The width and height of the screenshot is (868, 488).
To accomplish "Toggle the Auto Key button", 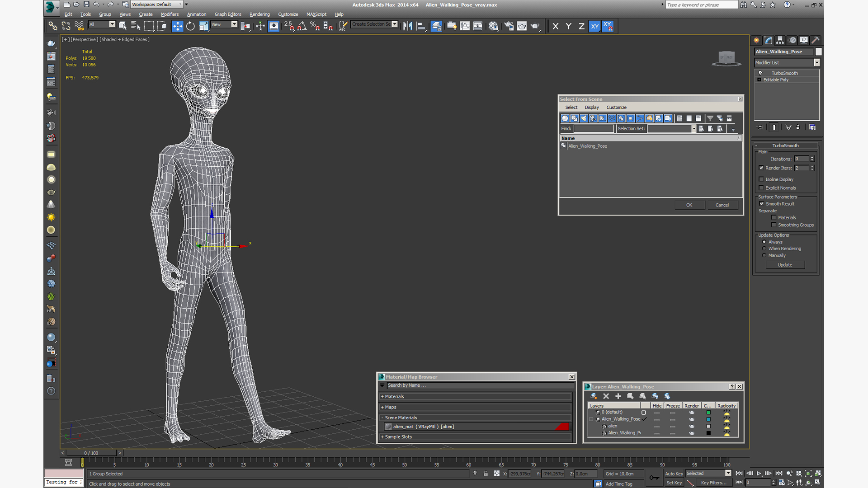I will point(674,474).
